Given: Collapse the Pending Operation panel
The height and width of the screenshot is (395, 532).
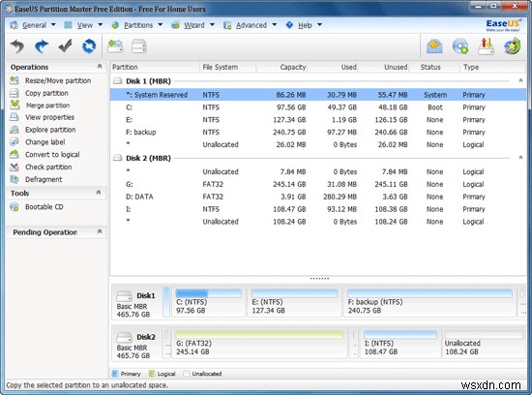Looking at the screenshot, I should pos(100,231).
